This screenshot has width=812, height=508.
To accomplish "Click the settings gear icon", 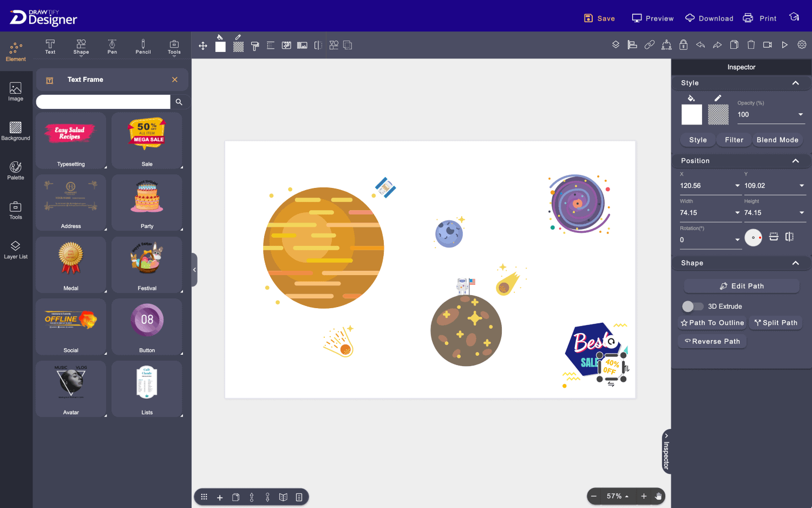I will pos(802,45).
